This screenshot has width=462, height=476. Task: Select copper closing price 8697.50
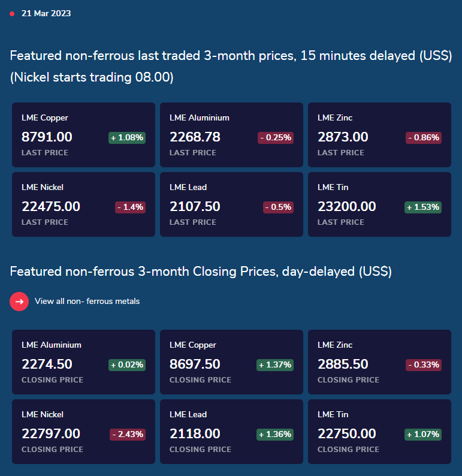(195, 364)
